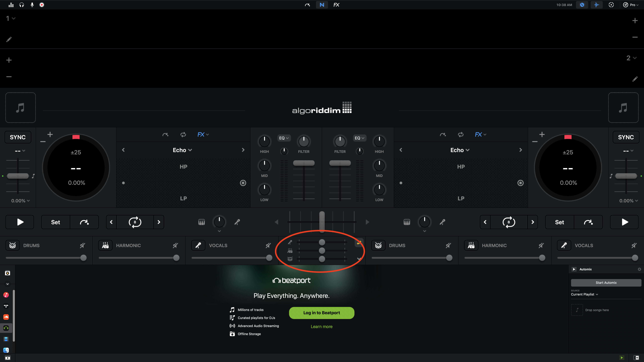This screenshot has width=644, height=362.
Task: Click Automix settings gear icon
Action: pyautogui.click(x=639, y=269)
